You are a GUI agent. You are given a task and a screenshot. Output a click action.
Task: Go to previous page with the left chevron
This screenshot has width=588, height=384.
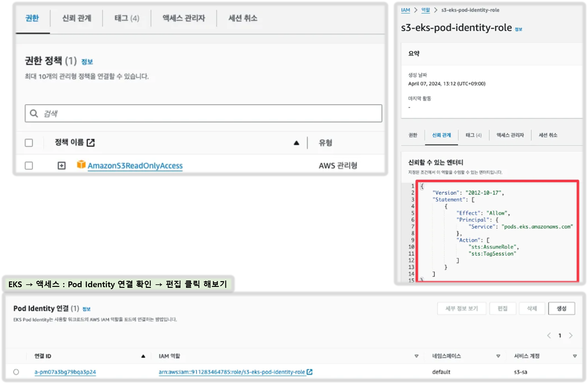pos(549,335)
